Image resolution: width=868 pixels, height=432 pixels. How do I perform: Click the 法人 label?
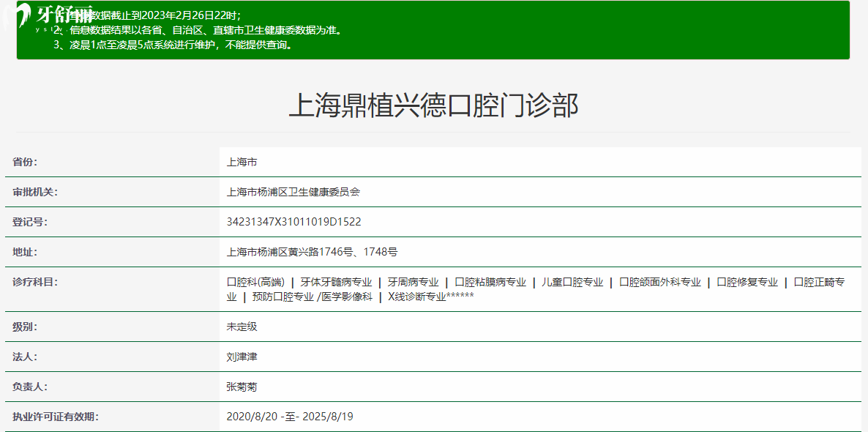tap(24, 357)
